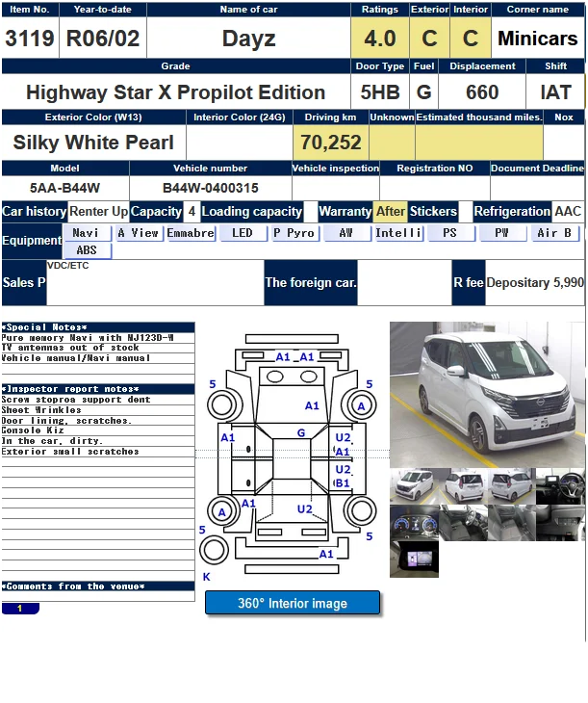Viewport: 588px width, 703px height.
Task: Select the first front-view car thumbnail
Action: click(414, 486)
